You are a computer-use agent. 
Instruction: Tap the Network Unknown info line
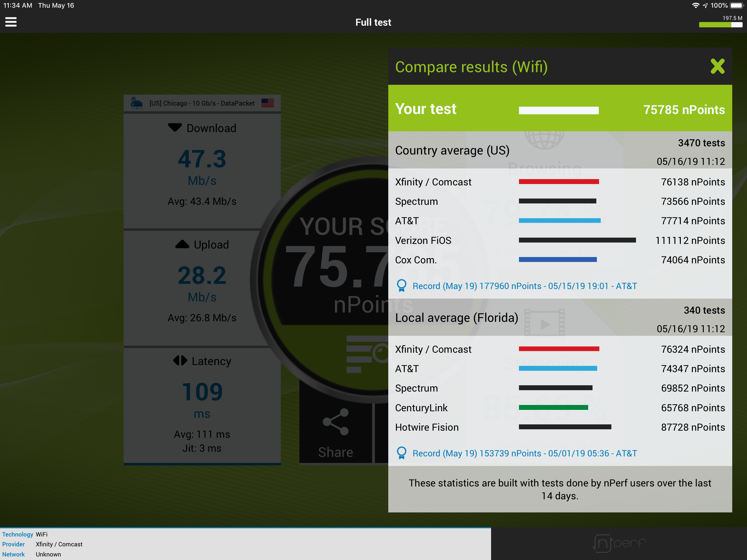coord(31,554)
